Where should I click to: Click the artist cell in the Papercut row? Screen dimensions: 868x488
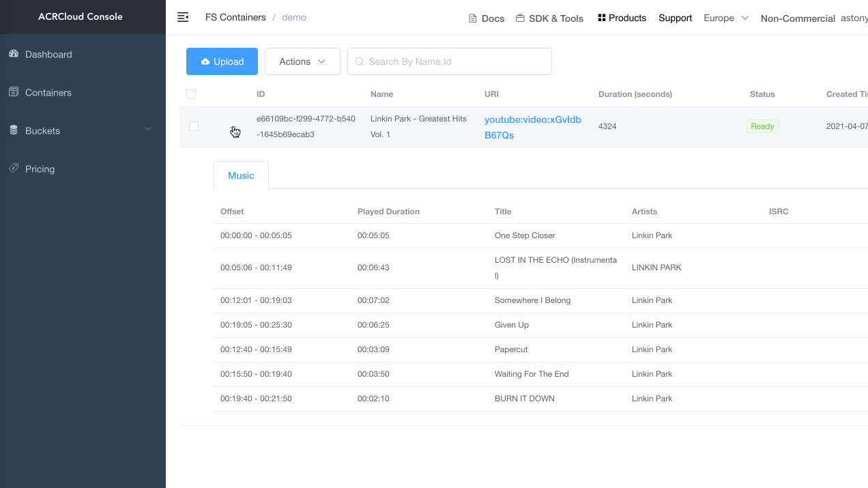(x=652, y=349)
